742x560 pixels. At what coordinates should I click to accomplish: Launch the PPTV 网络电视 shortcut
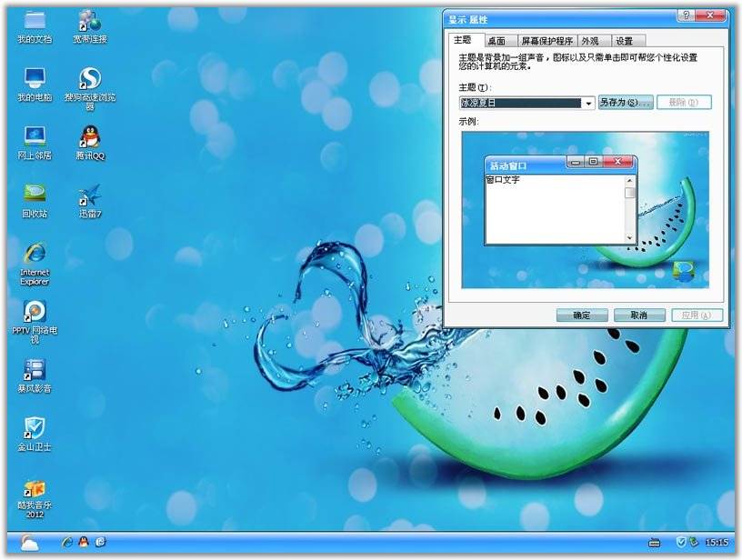click(35, 322)
